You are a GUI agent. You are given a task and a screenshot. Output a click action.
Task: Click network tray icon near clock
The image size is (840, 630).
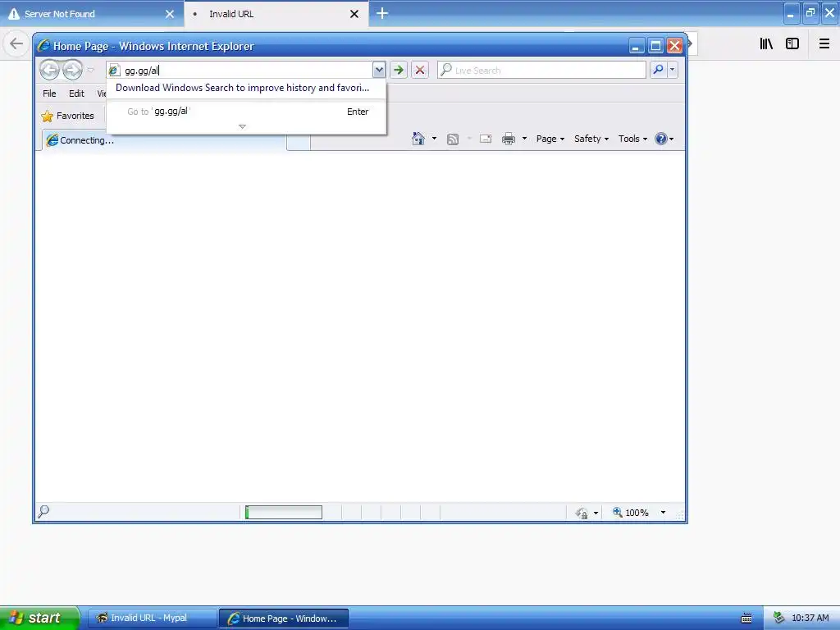[x=778, y=618]
